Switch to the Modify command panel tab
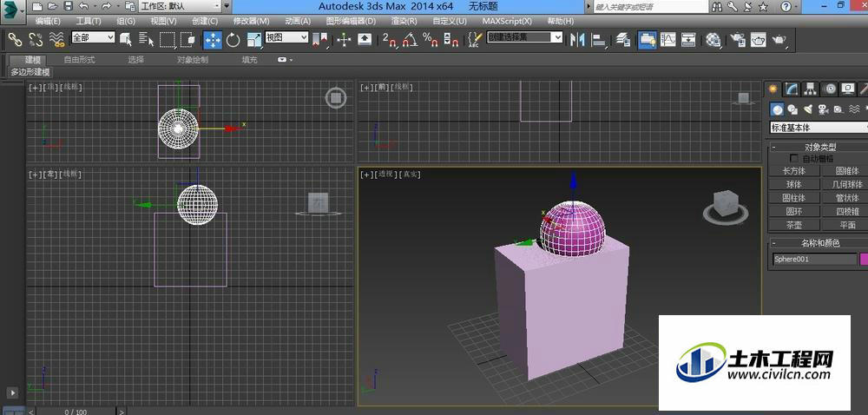 [792, 89]
